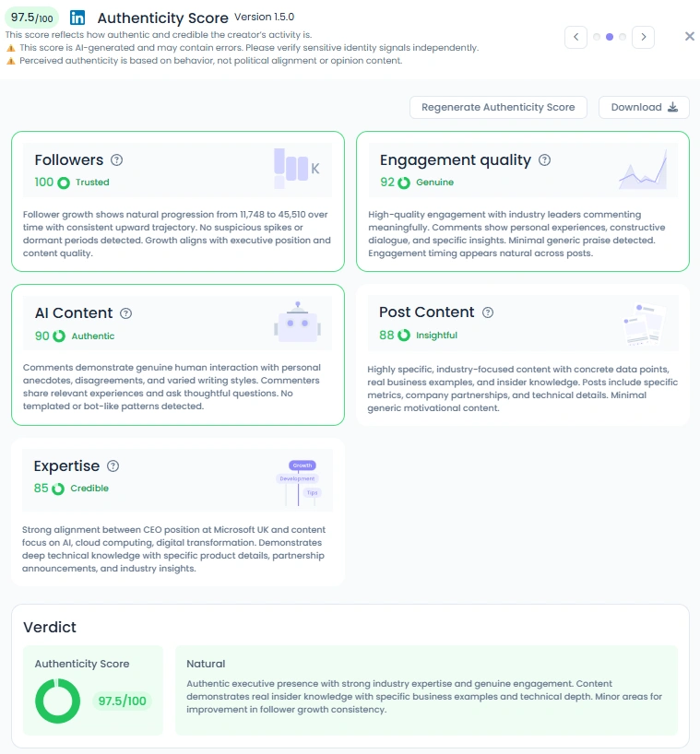The image size is (700, 754).
Task: Click the 'Version 1.5.0' label
Action: pyautogui.click(x=264, y=17)
